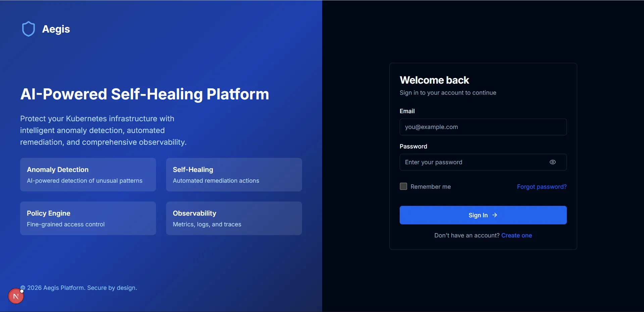
Task: Select the Anomaly Detection feature card
Action: 88,175
